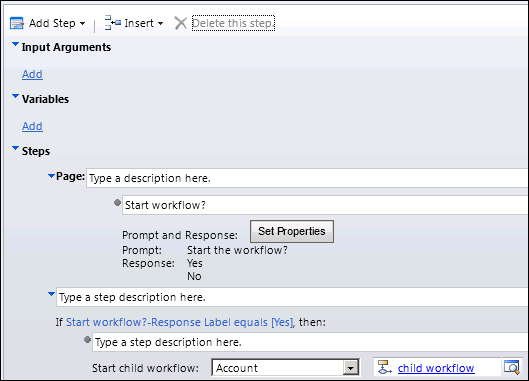Open the Start workflow?-Response Label condition link
The width and height of the screenshot is (529, 381).
click(x=179, y=322)
